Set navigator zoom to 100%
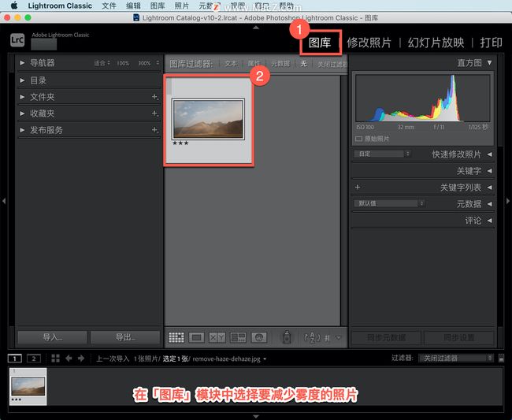 (123, 63)
